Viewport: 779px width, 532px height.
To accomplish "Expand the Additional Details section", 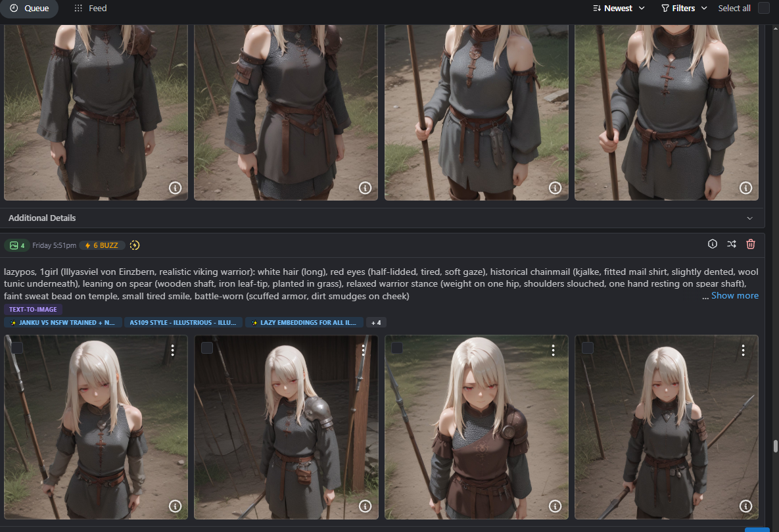I will (381, 218).
